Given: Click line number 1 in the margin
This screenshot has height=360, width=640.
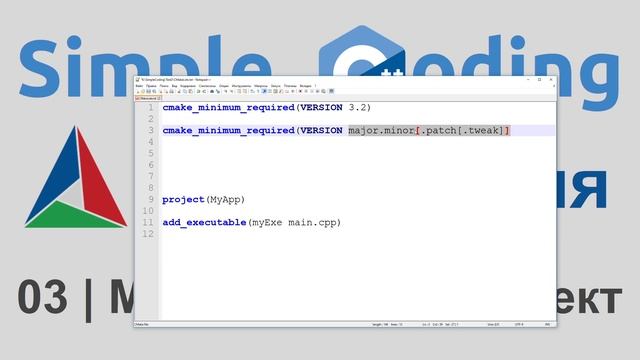Looking at the screenshot, I should tap(151, 108).
